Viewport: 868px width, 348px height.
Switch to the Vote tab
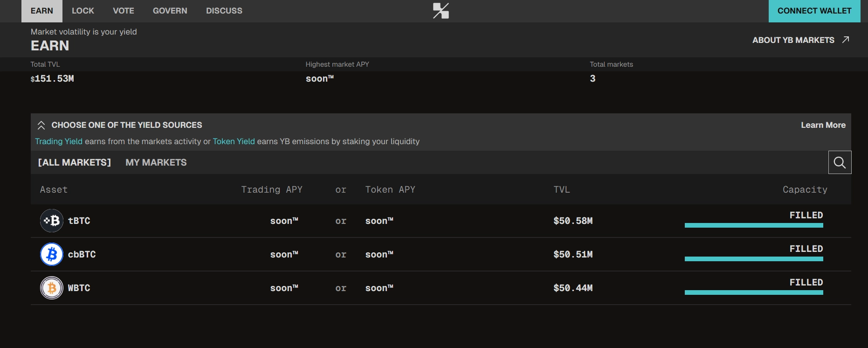pyautogui.click(x=124, y=11)
